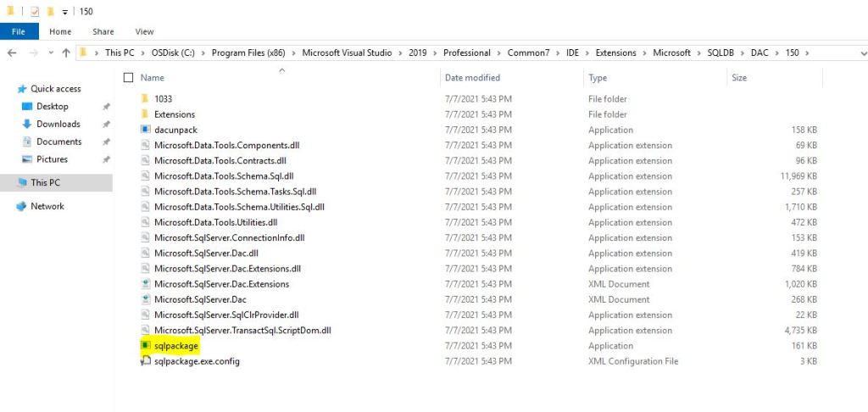Open the File ribbon tab

[18, 31]
